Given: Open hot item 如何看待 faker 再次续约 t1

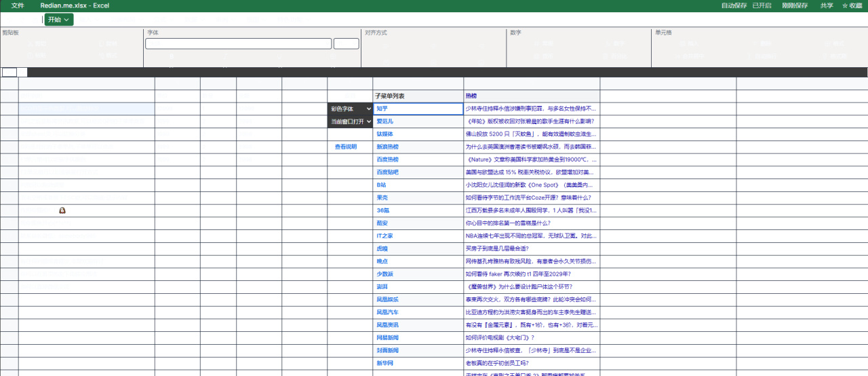Looking at the screenshot, I should click(x=520, y=274).
